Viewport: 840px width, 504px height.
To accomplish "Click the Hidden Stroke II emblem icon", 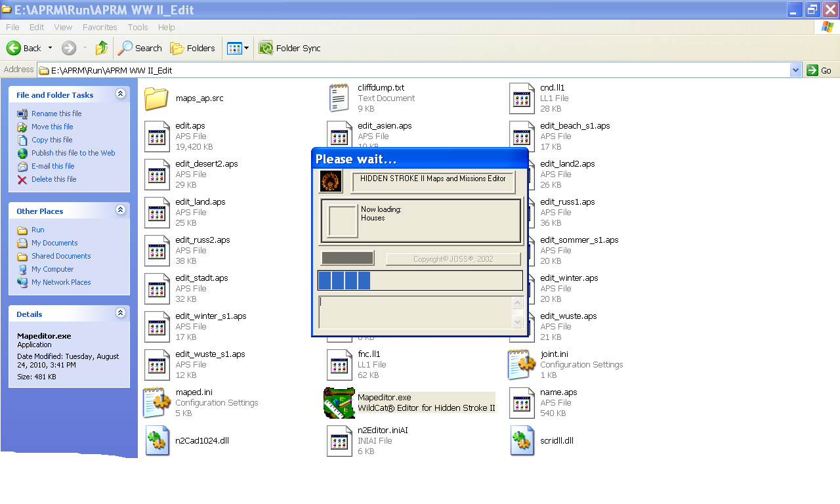I will [331, 182].
